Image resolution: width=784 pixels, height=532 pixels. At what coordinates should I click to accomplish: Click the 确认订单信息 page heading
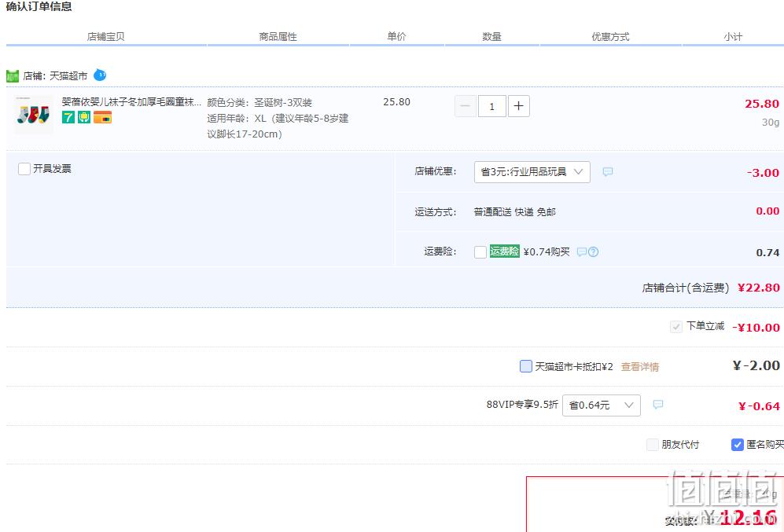[x=39, y=6]
